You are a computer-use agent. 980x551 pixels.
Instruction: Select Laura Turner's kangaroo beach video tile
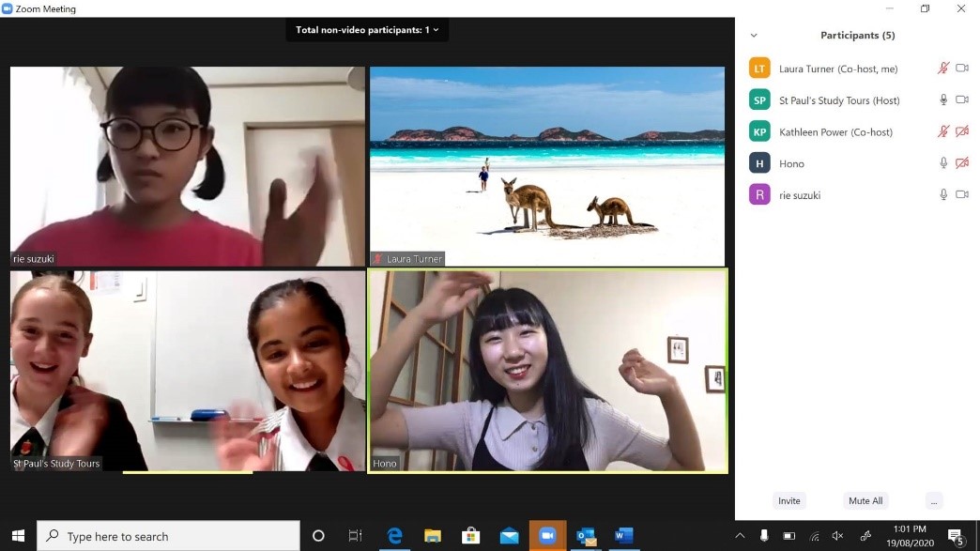[547, 167]
